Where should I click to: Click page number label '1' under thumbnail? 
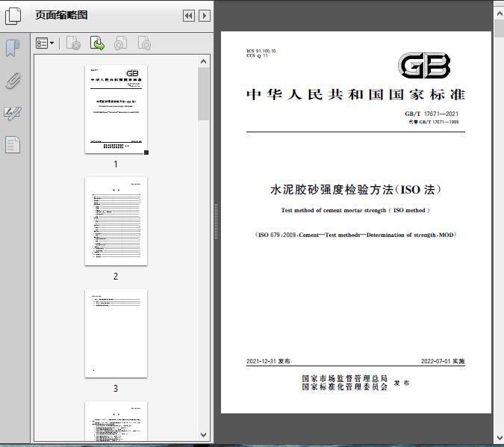click(x=116, y=164)
